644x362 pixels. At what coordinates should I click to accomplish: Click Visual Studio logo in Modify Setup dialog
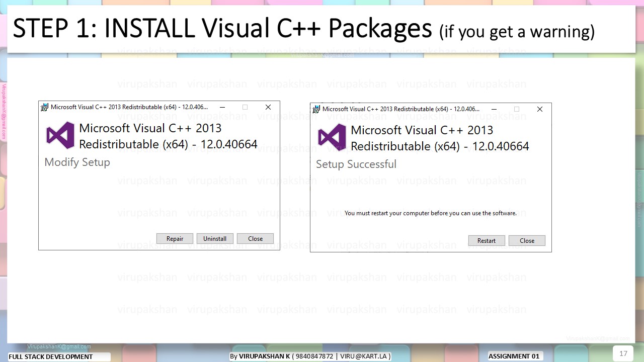point(60,135)
